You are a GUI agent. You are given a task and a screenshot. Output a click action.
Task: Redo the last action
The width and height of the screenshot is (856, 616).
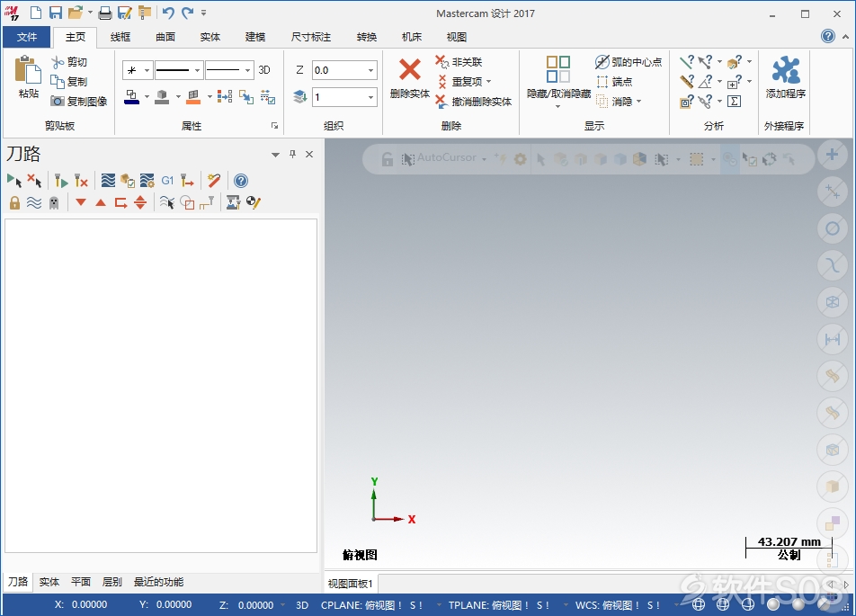188,13
